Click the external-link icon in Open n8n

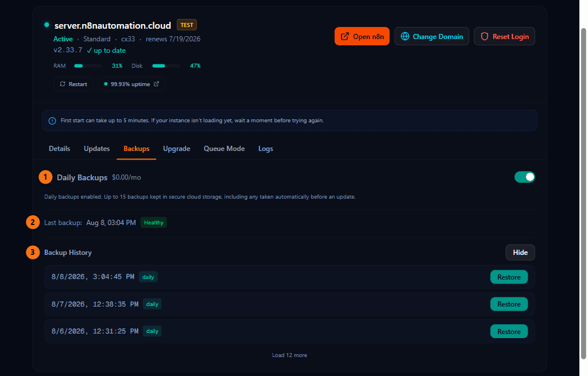pos(345,36)
